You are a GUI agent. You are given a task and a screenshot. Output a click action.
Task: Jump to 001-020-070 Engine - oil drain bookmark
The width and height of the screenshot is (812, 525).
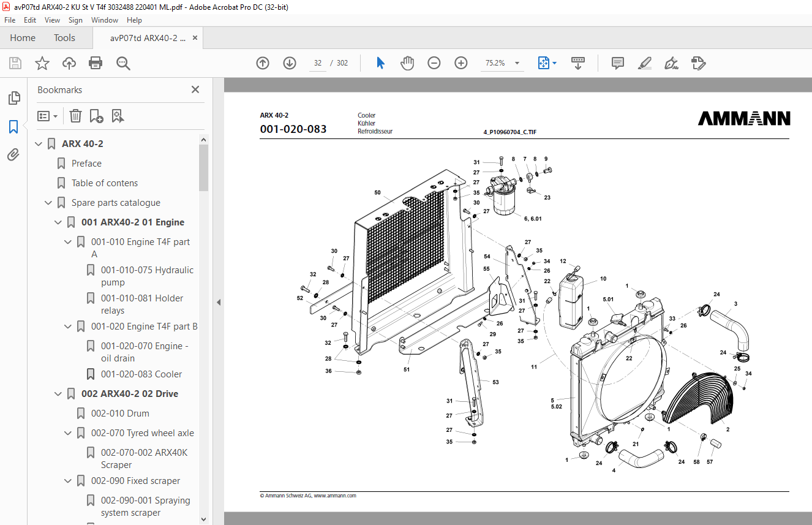145,352
